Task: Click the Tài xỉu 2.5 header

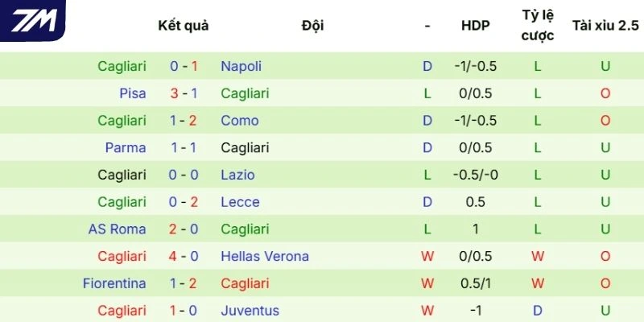Action: (x=605, y=26)
